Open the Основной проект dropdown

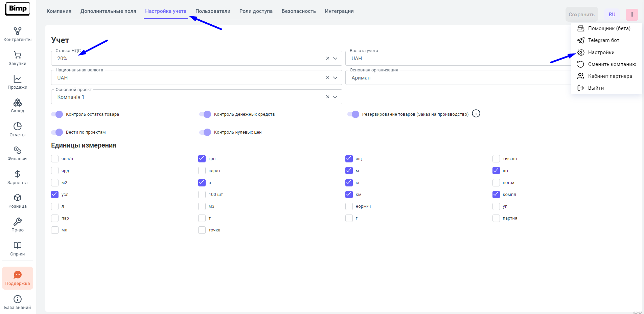(x=335, y=97)
